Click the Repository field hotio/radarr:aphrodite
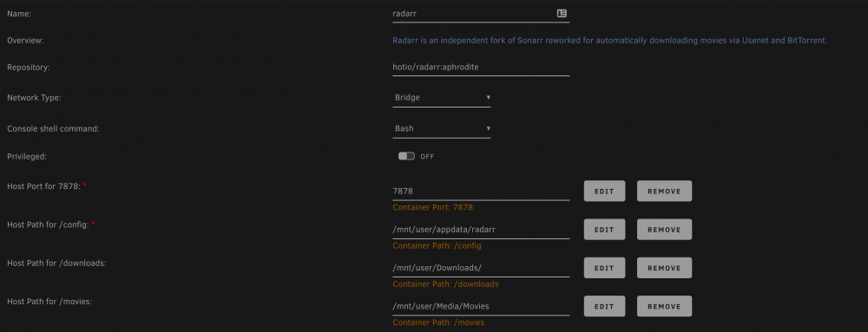 pyautogui.click(x=481, y=67)
